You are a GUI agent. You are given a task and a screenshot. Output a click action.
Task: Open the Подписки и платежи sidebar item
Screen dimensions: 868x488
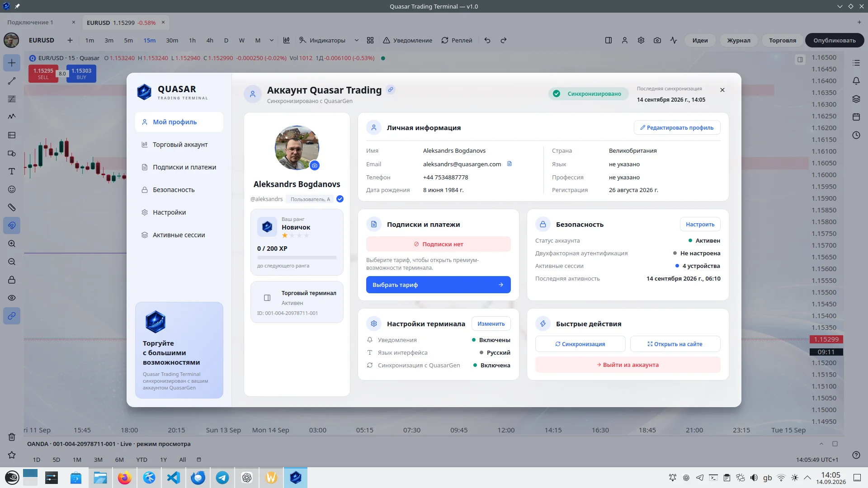tap(179, 167)
